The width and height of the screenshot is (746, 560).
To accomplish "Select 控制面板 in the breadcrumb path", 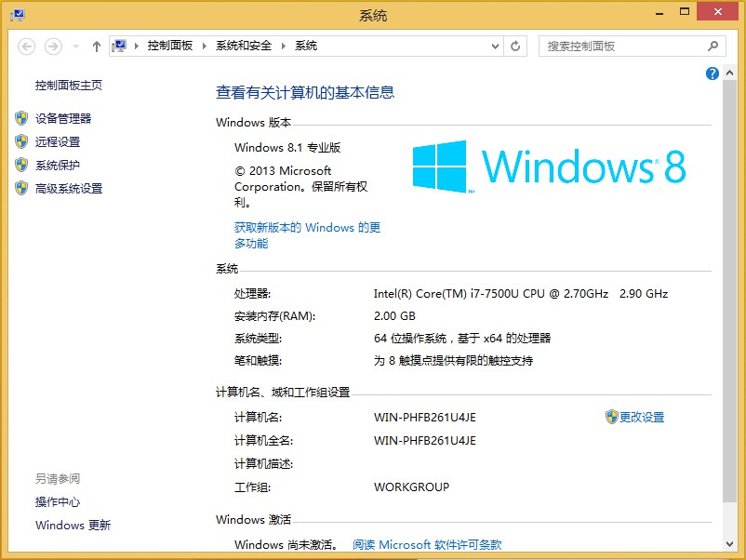I will coord(170,46).
